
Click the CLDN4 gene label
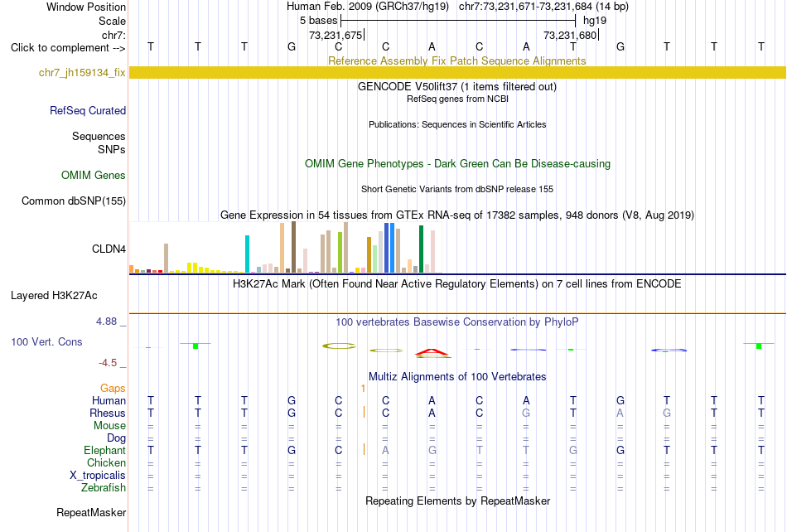coord(109,249)
